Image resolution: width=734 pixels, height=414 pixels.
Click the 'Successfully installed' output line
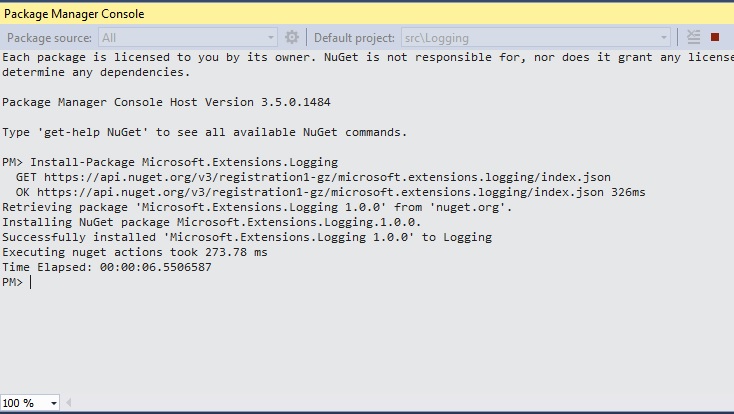point(246,237)
